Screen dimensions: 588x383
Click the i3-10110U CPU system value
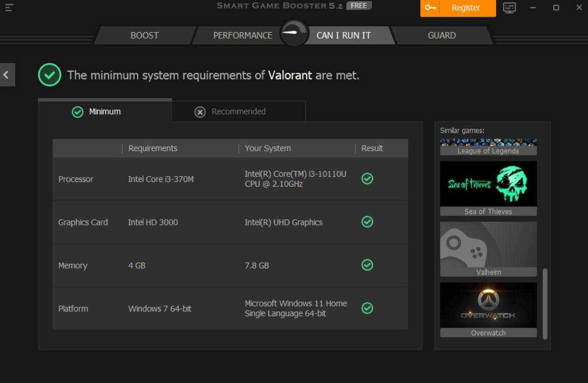[x=296, y=179]
